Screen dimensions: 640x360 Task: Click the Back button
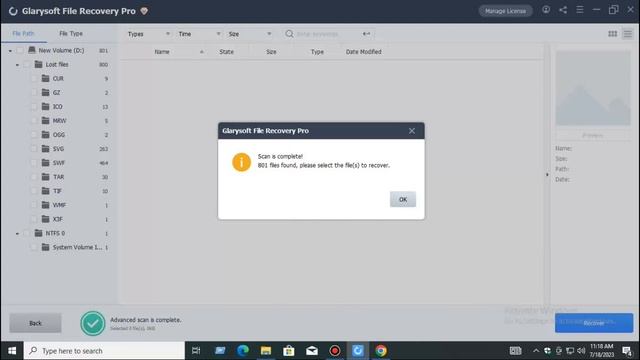tap(36, 323)
